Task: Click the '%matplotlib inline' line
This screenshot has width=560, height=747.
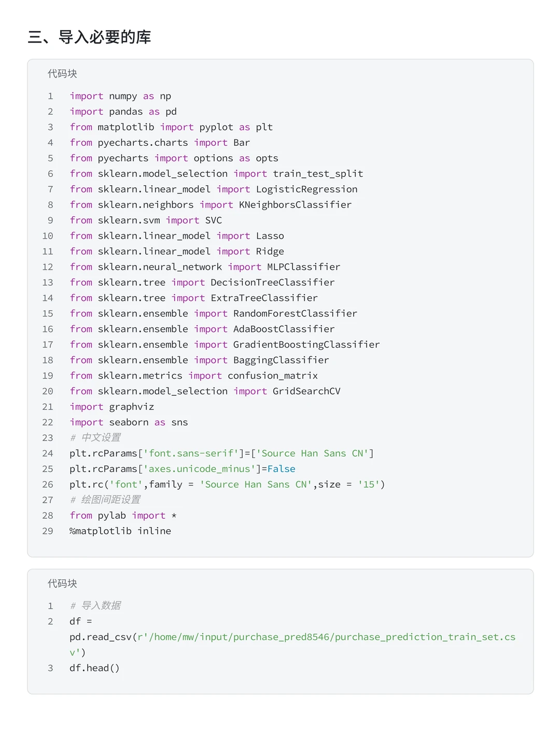Action: click(x=120, y=531)
